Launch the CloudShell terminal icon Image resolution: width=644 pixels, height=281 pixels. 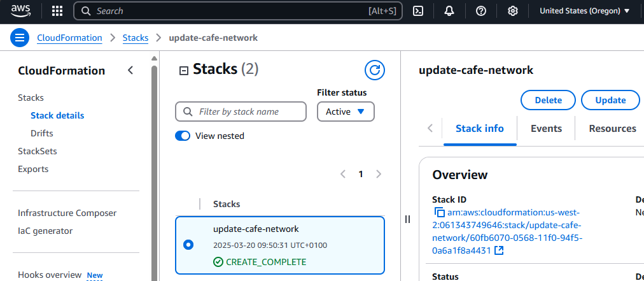coord(418,11)
